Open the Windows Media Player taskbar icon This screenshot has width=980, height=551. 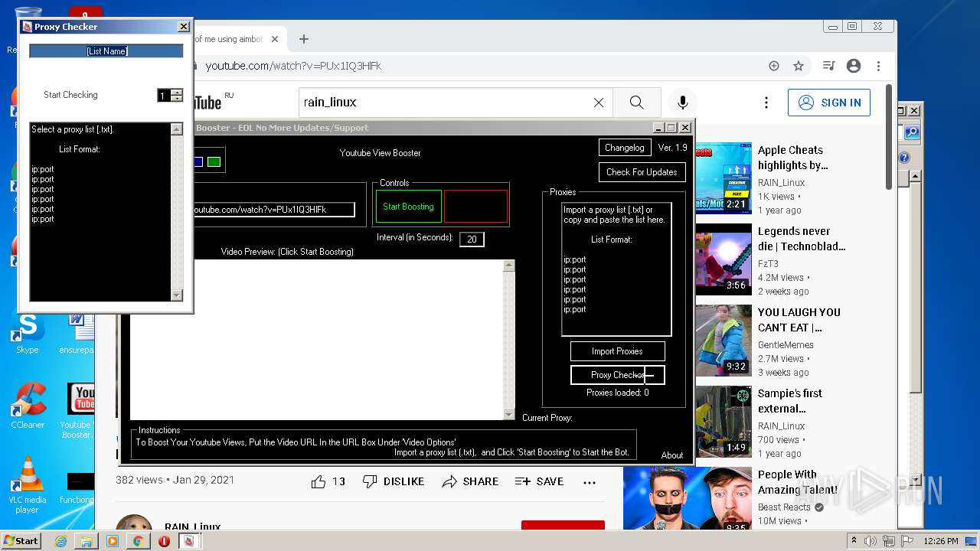pos(113,541)
